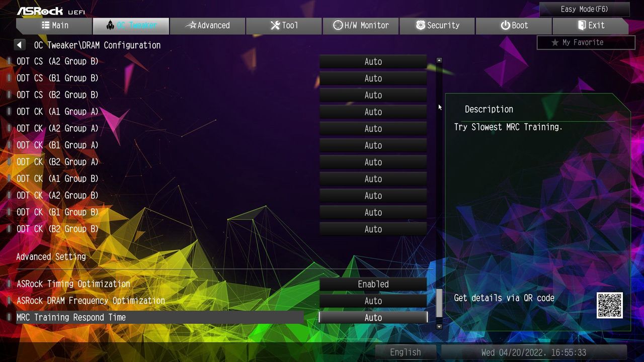Open the Main tab

[54, 26]
